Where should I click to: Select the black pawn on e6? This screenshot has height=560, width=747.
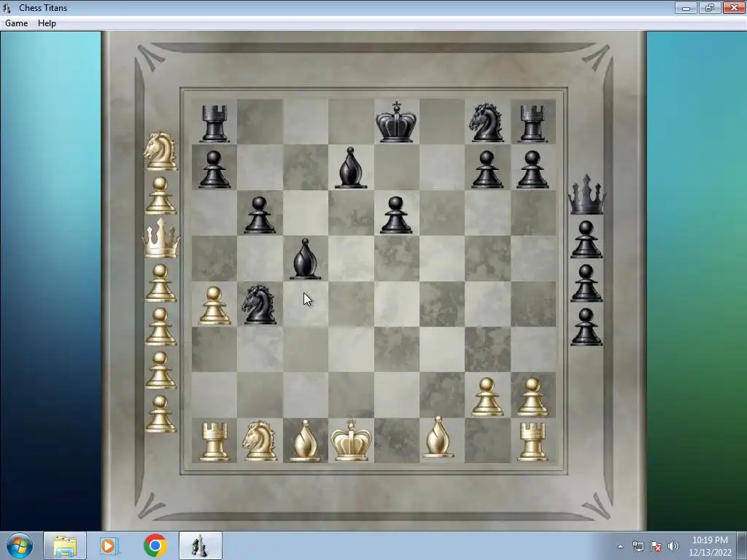point(396,215)
